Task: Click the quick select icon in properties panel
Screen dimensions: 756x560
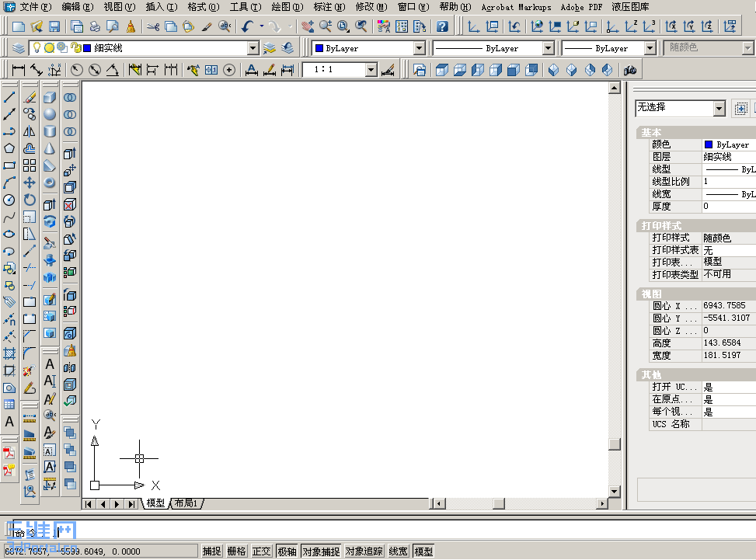Action: [x=741, y=109]
